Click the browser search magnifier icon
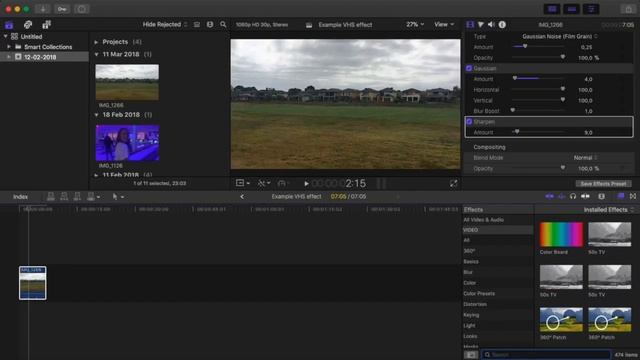This screenshot has width=640, height=360. (x=223, y=24)
